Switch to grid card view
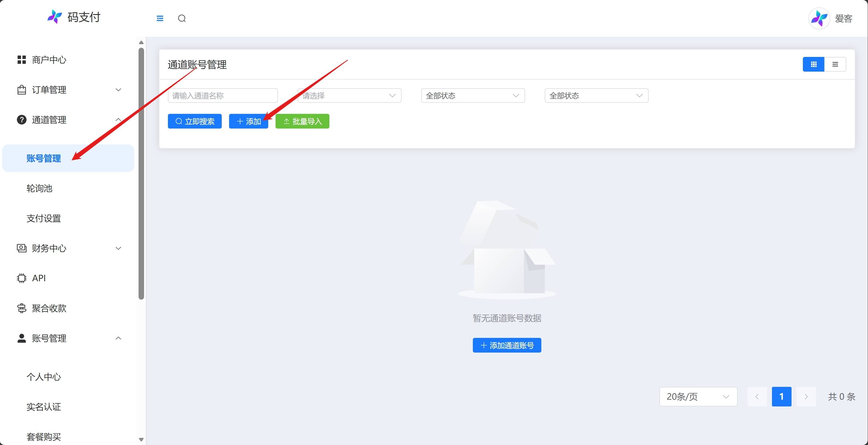868x445 pixels. [814, 64]
